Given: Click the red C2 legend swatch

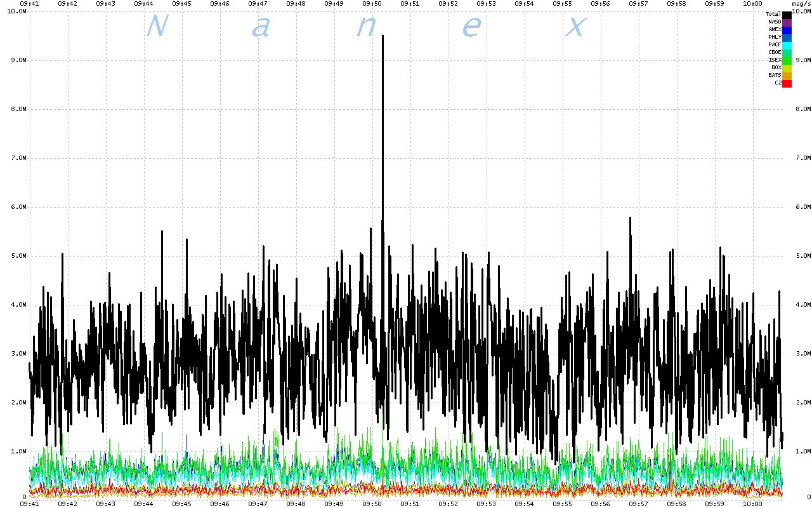Looking at the screenshot, I should click(787, 83).
